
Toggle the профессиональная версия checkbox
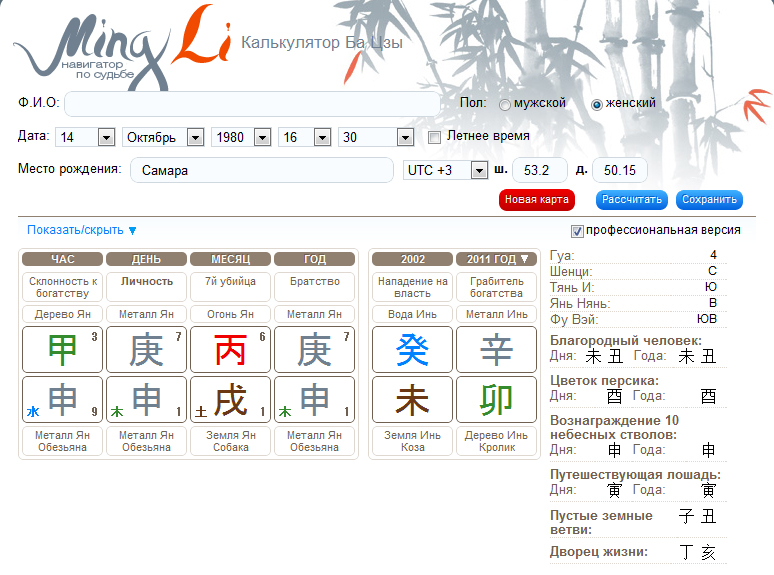click(577, 231)
